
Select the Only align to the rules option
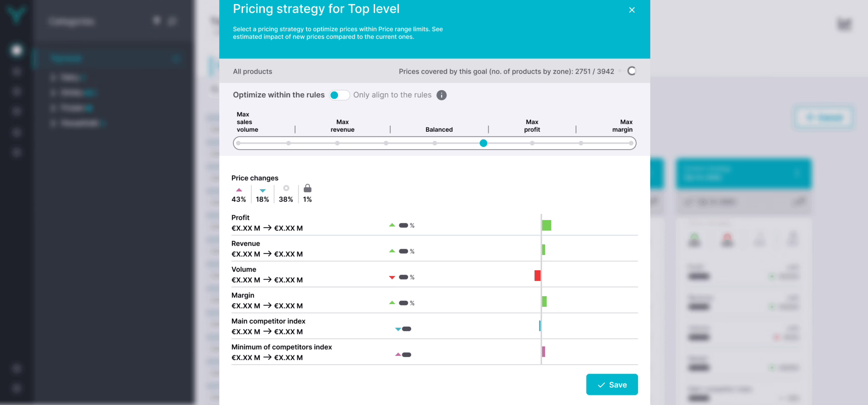[392, 95]
